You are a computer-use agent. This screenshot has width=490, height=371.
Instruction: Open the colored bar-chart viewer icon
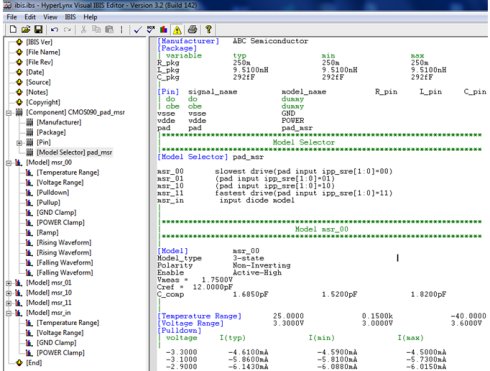[x=163, y=30]
